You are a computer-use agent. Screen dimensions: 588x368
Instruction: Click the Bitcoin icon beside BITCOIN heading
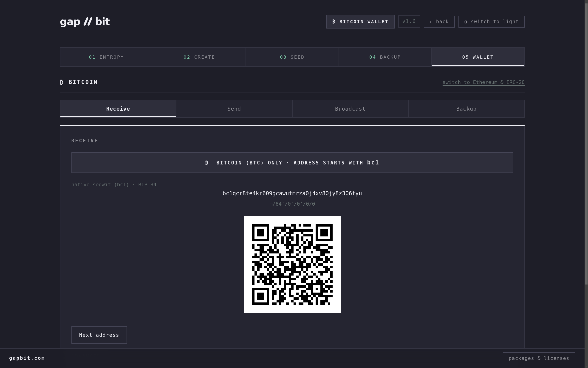click(62, 82)
